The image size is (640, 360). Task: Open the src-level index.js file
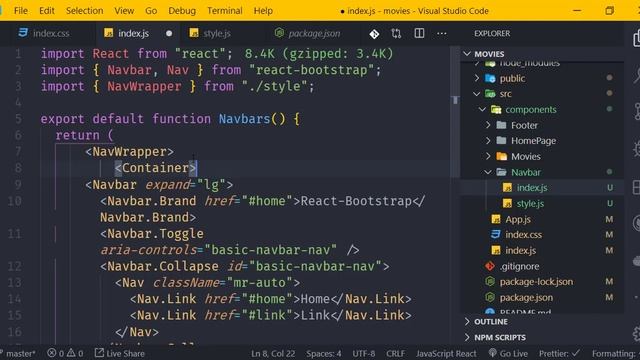coord(520,250)
